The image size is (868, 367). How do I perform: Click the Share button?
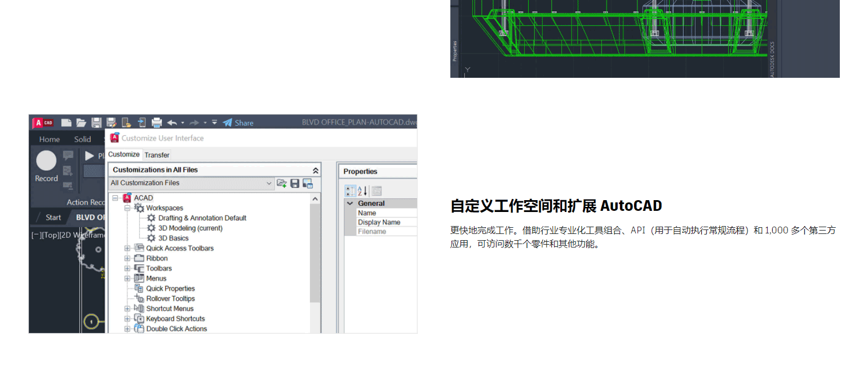pyautogui.click(x=238, y=122)
